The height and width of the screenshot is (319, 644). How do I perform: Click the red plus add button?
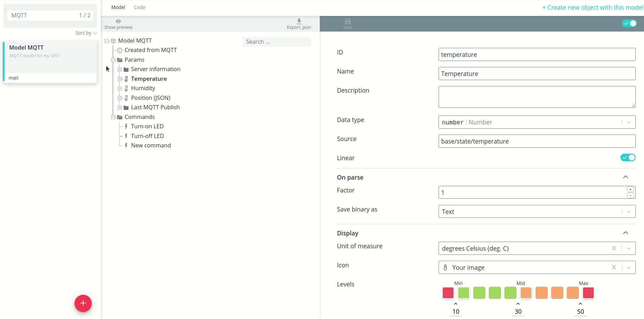83,303
